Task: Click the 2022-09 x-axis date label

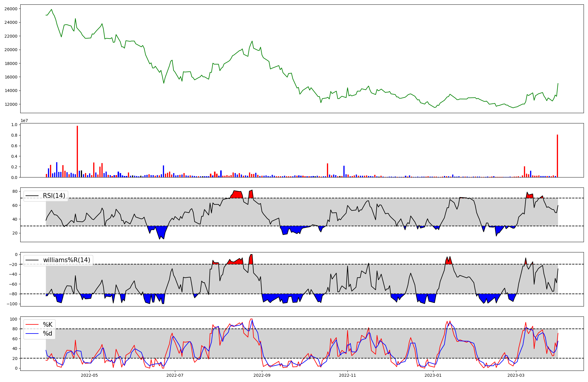Action: 262,375
